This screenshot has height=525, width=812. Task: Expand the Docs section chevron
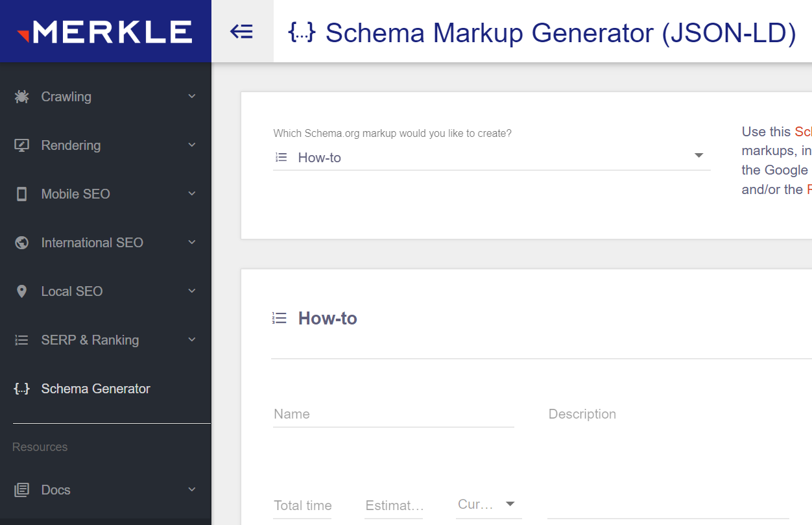click(191, 490)
